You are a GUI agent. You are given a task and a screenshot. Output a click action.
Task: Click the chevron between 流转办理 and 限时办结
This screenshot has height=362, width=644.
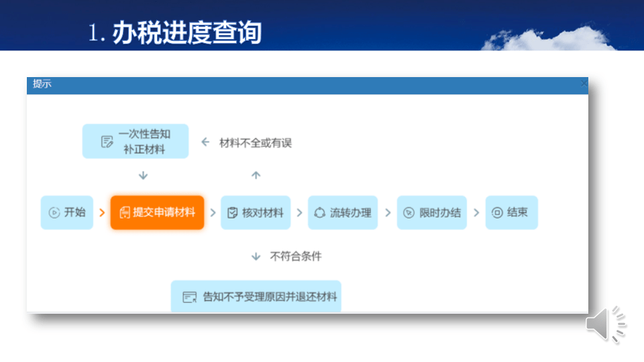388,213
